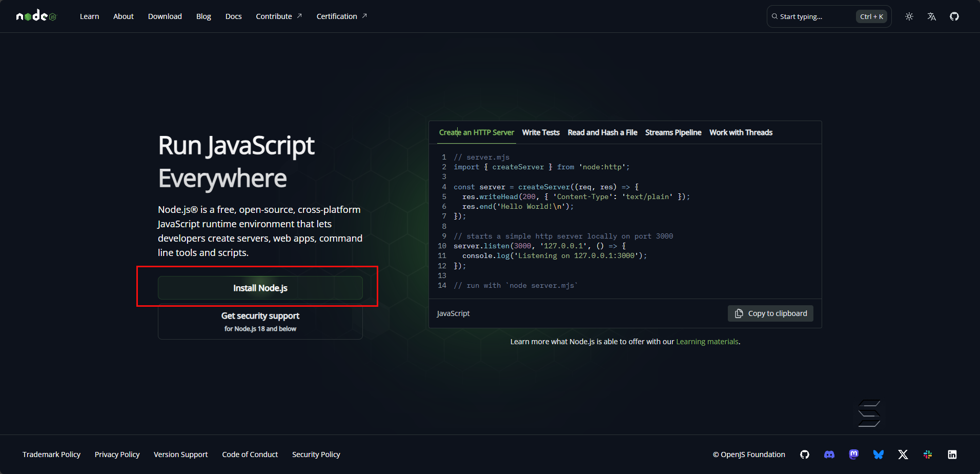
Task: Open the Blog menu item
Action: [x=203, y=16]
